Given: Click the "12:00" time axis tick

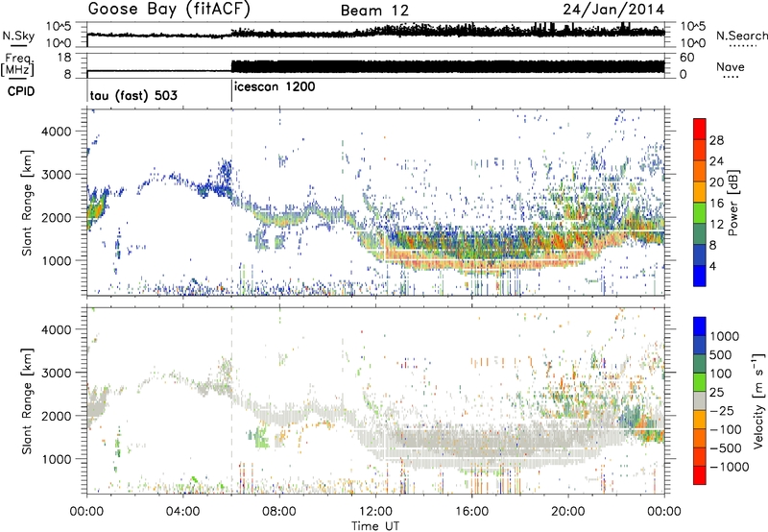Looking at the screenshot, I should coord(375,512).
